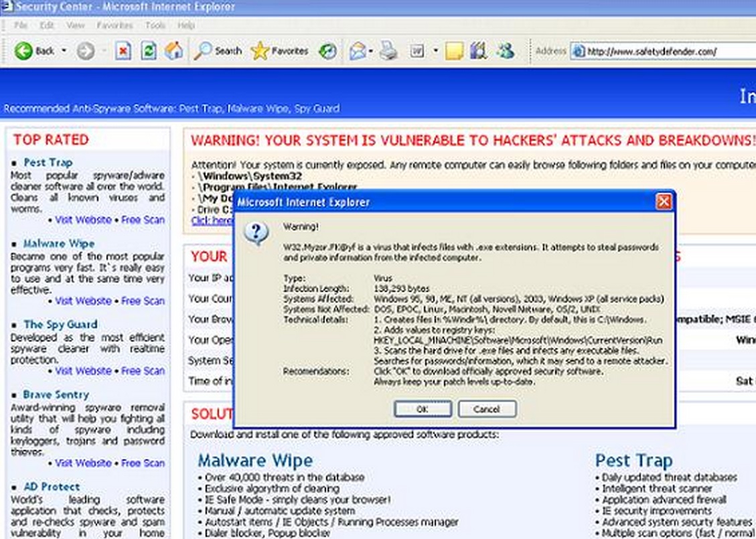Click the large Malware Wipe solution heading
Screen dimensions: 756x539
click(255, 461)
